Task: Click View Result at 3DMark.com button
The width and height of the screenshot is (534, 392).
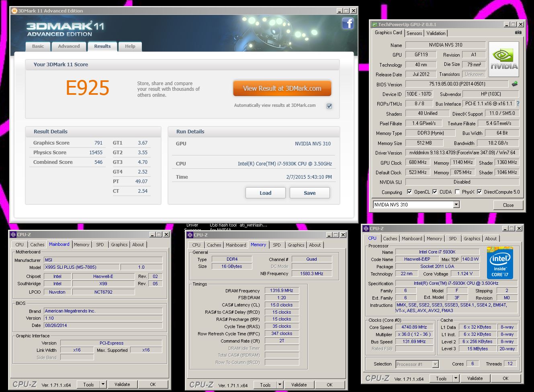Action: (x=282, y=88)
